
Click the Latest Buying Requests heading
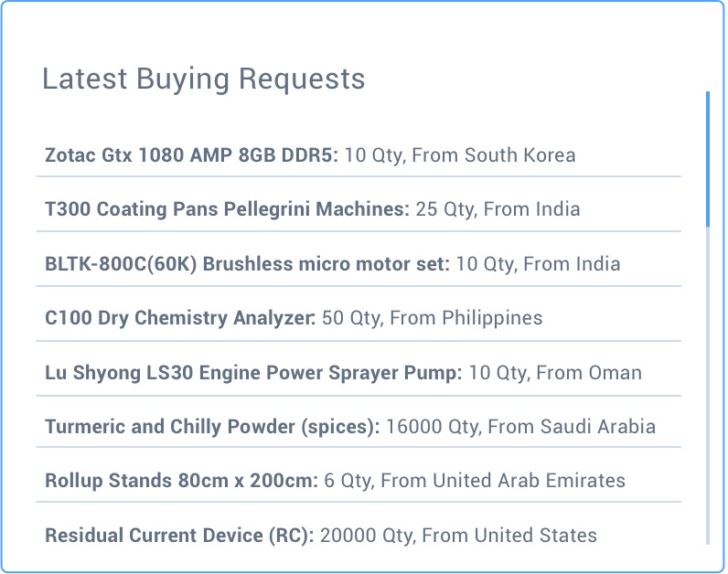pos(204,79)
